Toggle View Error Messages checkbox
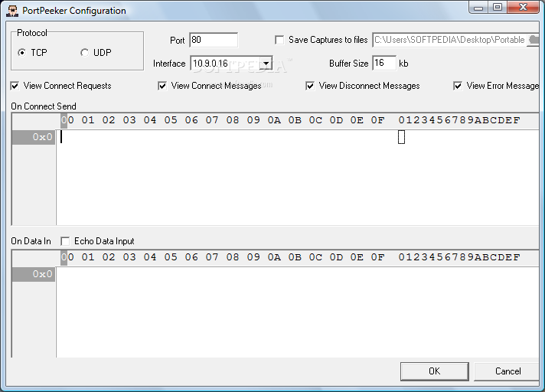The width and height of the screenshot is (545, 392). click(458, 86)
